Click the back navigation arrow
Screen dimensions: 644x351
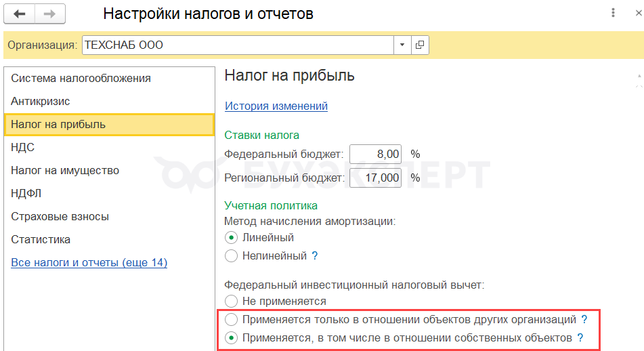point(20,14)
